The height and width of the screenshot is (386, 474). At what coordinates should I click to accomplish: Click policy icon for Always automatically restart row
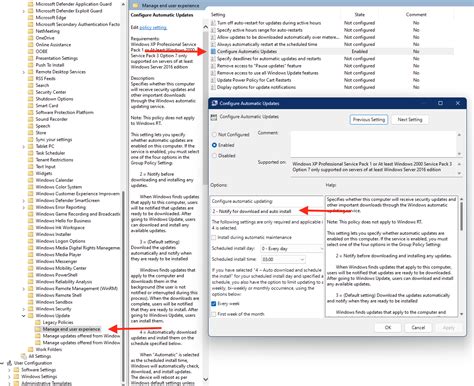pos(214,44)
